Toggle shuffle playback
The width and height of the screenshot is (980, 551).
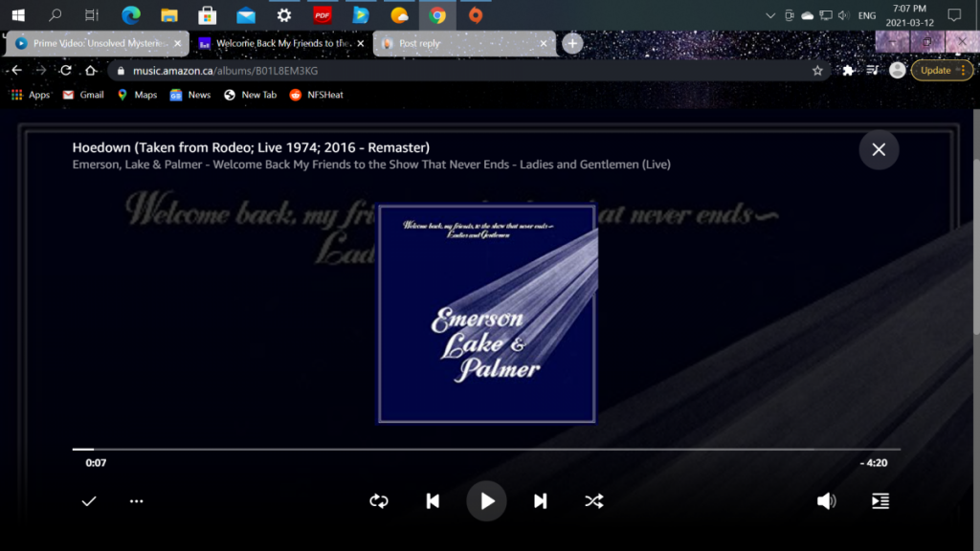click(593, 501)
